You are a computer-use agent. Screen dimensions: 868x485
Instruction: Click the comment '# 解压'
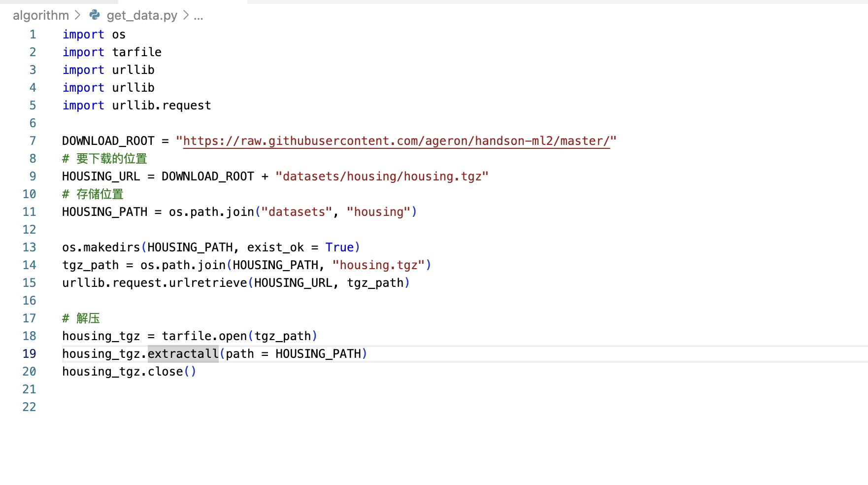pyautogui.click(x=81, y=318)
